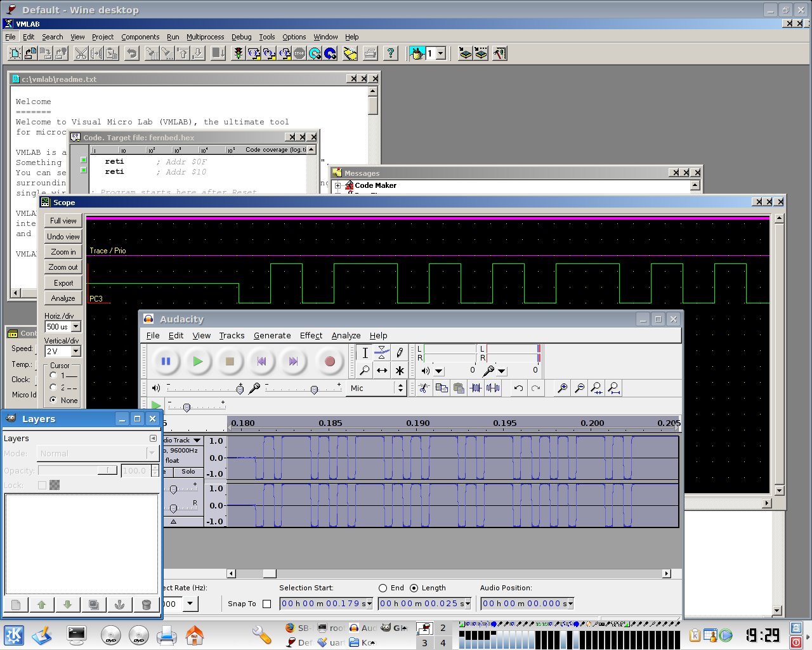Click the Audacity Paste icon

459,388
